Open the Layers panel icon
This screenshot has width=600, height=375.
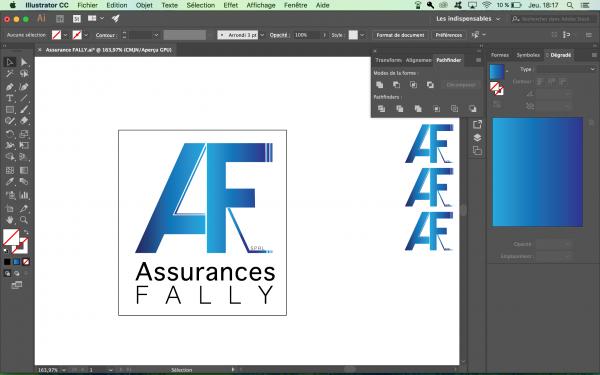point(477,138)
